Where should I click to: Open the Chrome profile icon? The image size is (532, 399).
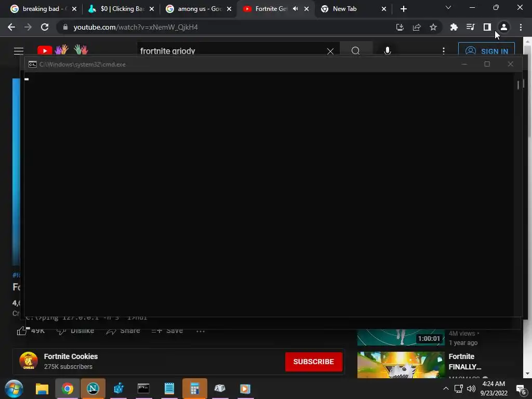click(504, 27)
